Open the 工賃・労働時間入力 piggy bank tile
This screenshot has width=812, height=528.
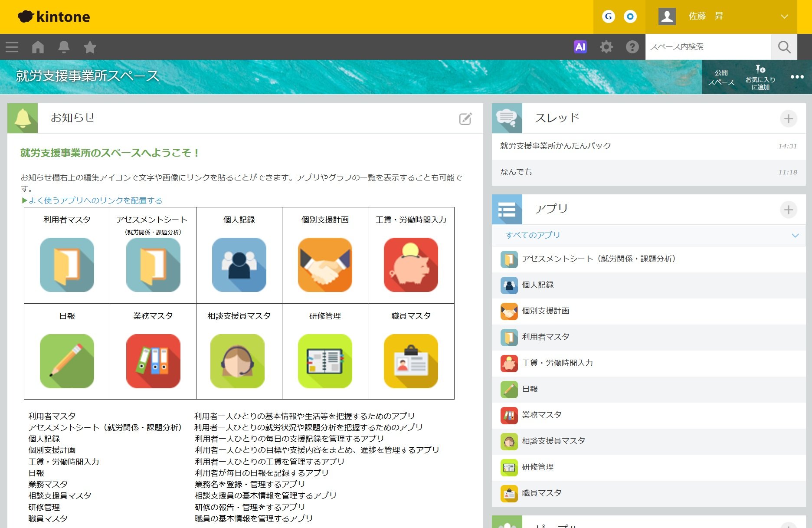click(411, 265)
